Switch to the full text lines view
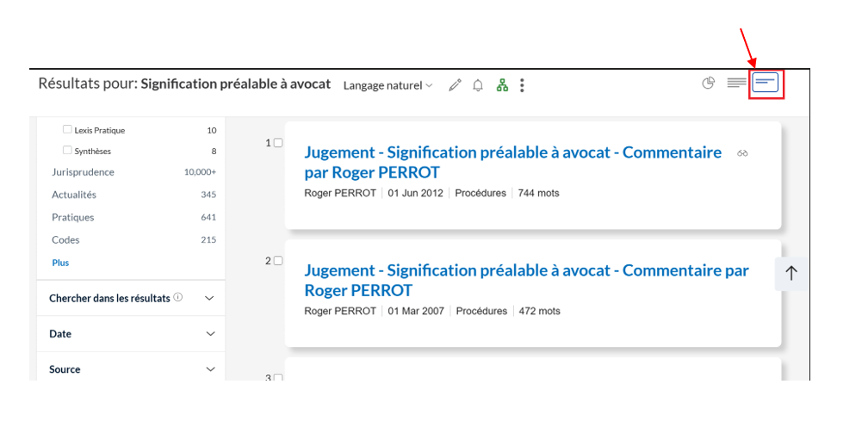 [x=737, y=83]
